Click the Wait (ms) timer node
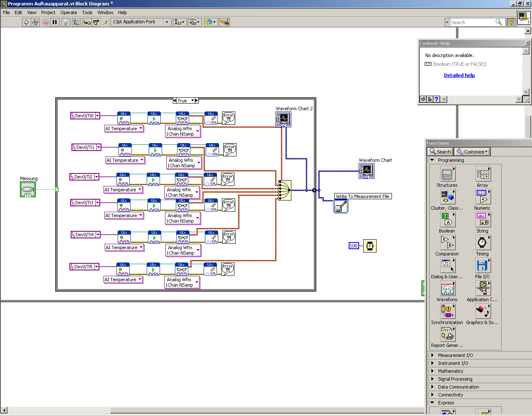The height and width of the screenshot is (416, 532). (369, 246)
